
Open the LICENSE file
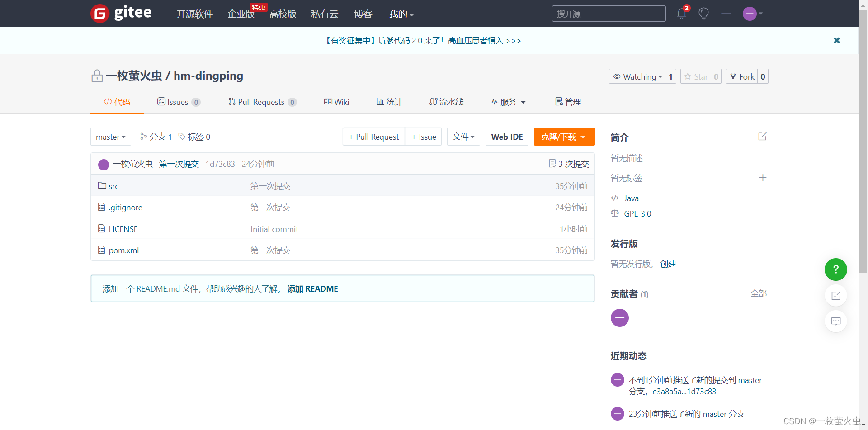[x=123, y=229]
